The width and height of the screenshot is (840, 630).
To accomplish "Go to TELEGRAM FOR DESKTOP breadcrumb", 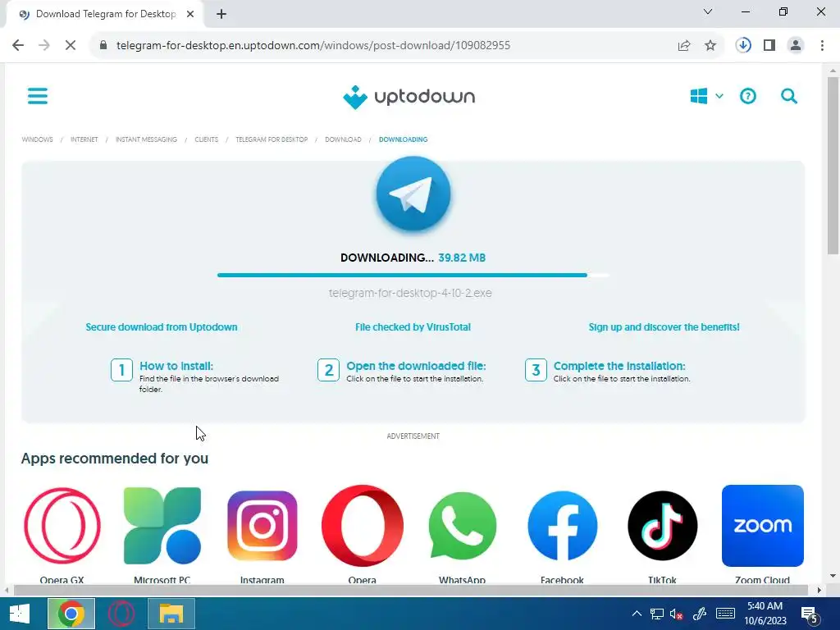I will (x=272, y=139).
